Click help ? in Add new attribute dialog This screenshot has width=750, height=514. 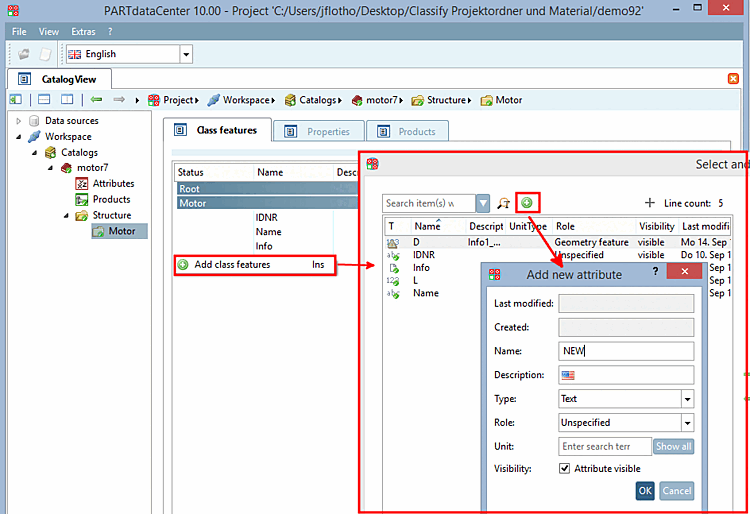655,271
